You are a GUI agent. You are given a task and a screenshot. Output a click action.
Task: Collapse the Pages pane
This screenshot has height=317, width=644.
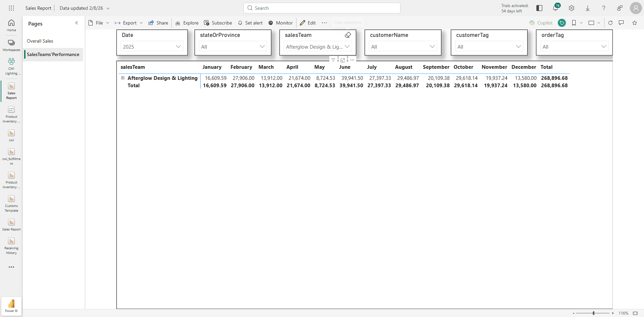pos(76,23)
